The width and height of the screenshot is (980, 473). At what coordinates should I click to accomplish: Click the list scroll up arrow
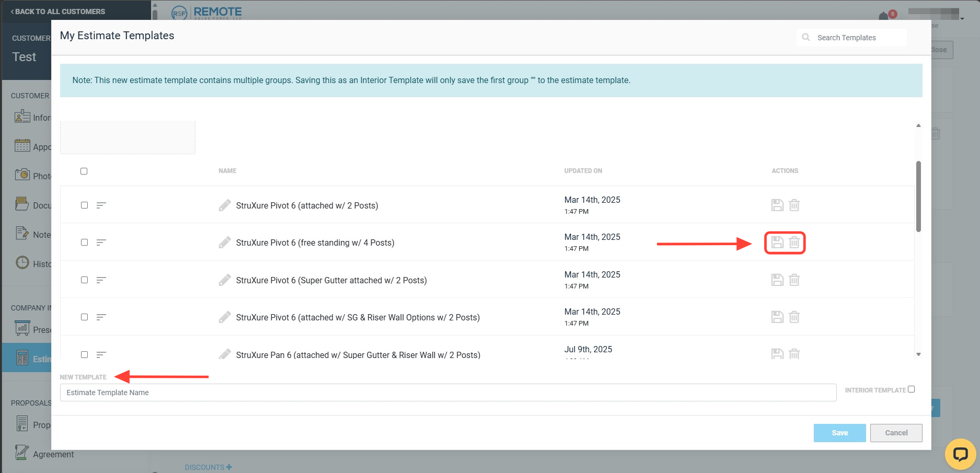coord(918,125)
